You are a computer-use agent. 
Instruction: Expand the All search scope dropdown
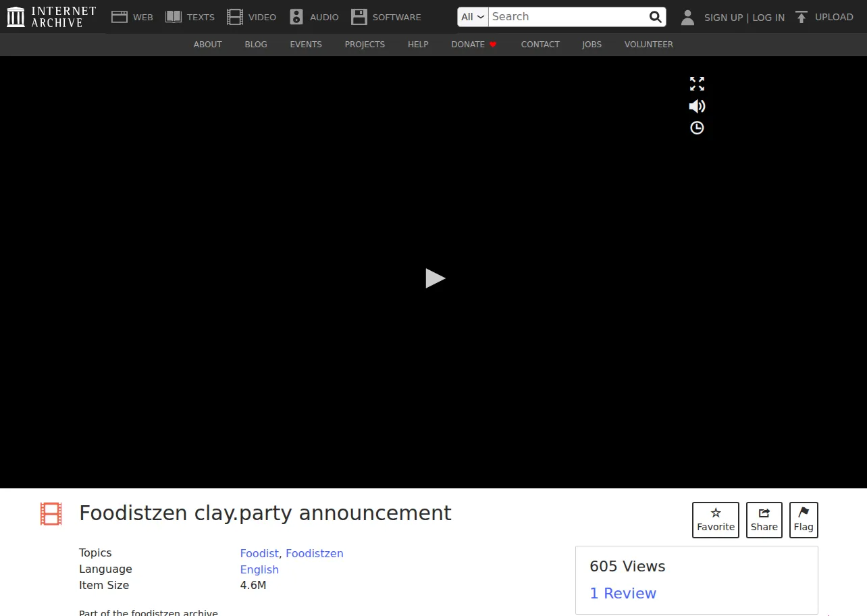473,17
